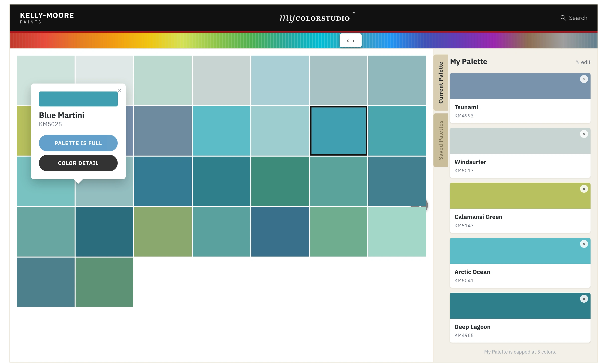
Task: Click the black-outlined selected Blue Martini swatch
Action: [338, 131]
